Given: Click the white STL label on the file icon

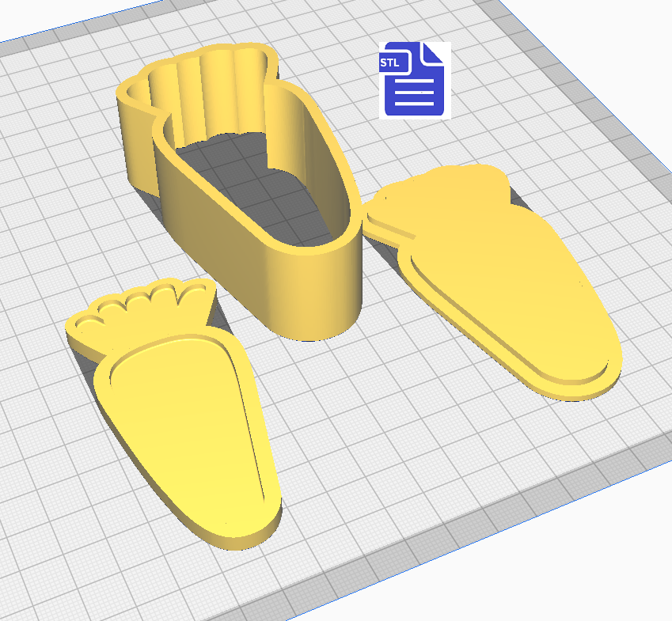Looking at the screenshot, I should point(390,63).
